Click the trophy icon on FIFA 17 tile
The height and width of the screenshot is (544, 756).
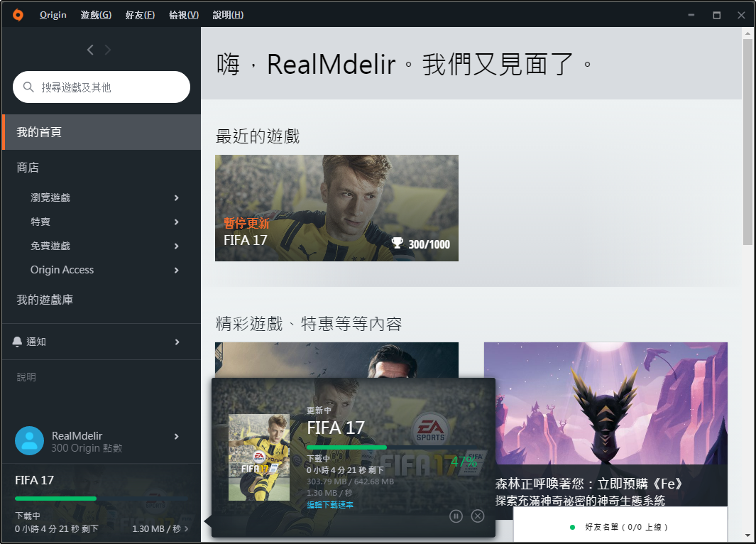(398, 243)
